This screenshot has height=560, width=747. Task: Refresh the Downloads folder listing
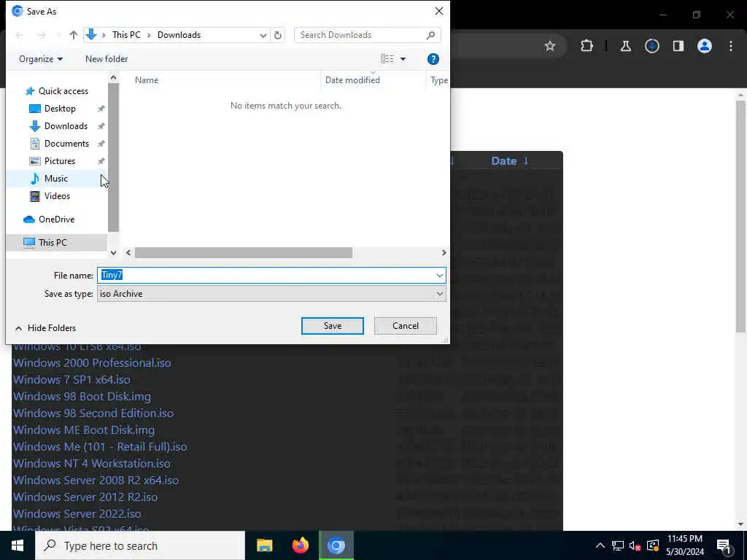(x=278, y=35)
